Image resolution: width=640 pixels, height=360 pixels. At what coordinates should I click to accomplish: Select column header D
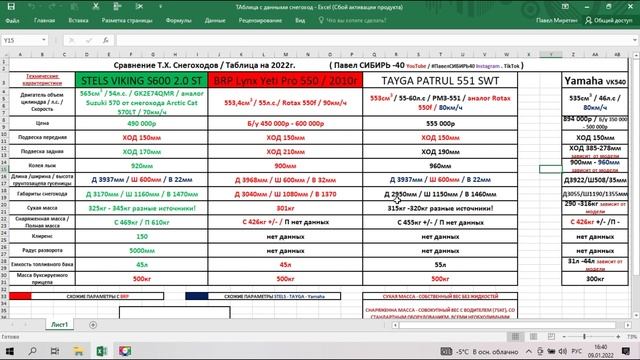pos(87,54)
